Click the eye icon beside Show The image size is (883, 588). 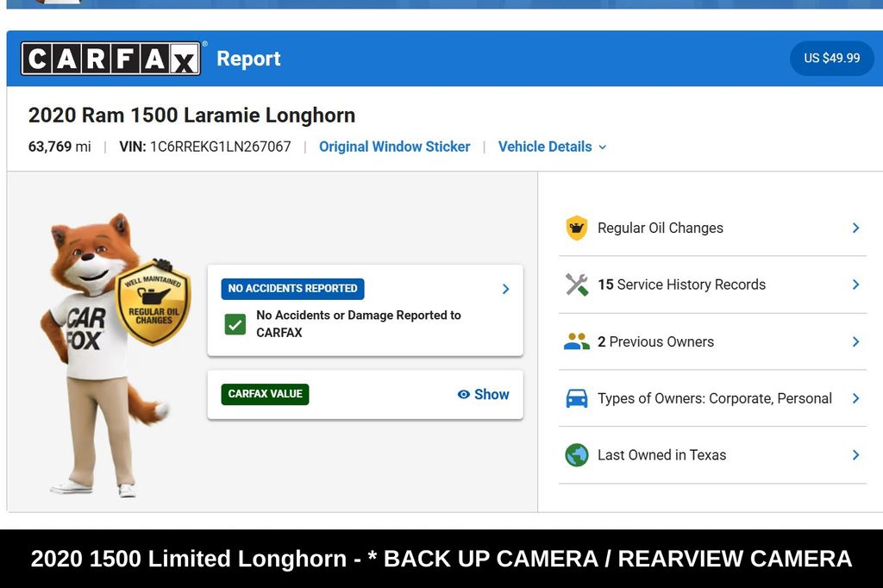click(x=463, y=394)
